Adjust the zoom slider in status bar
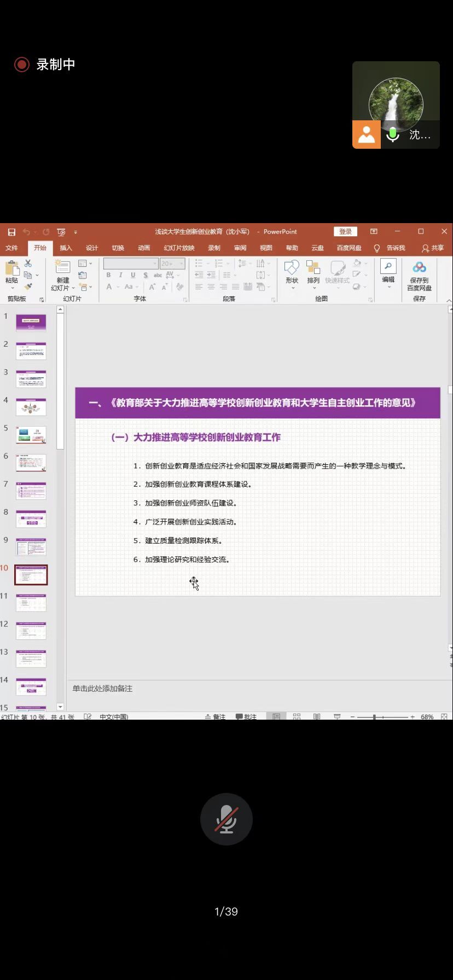453x980 pixels. 375,716
